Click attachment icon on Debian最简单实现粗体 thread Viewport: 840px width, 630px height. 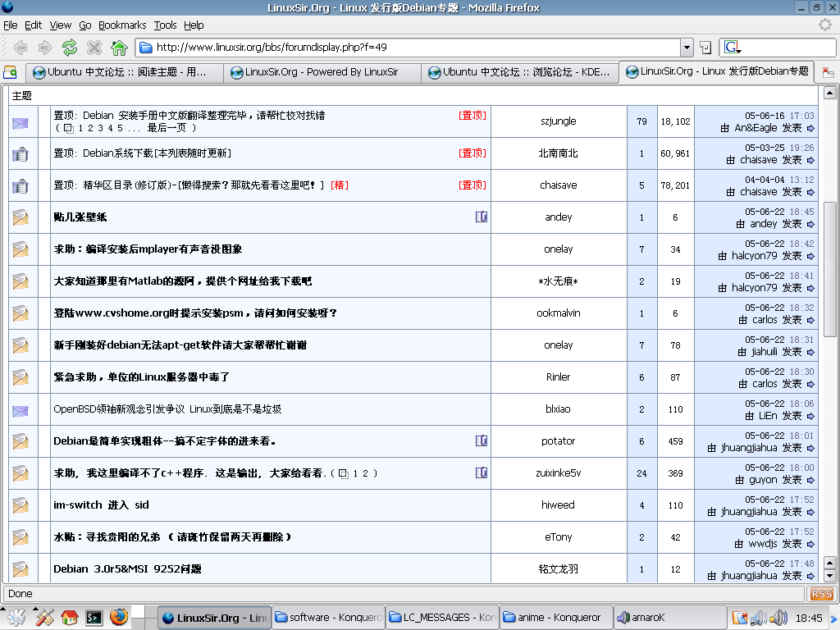click(481, 441)
